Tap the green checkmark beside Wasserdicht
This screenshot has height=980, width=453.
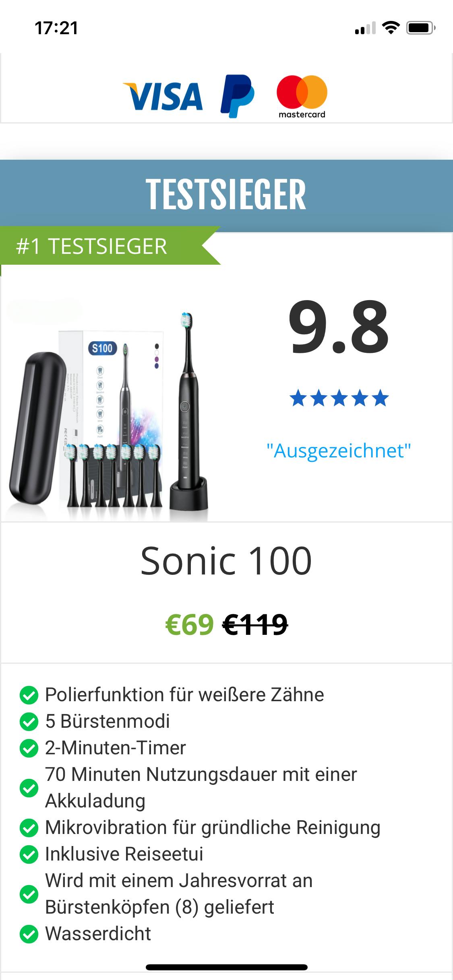29,934
